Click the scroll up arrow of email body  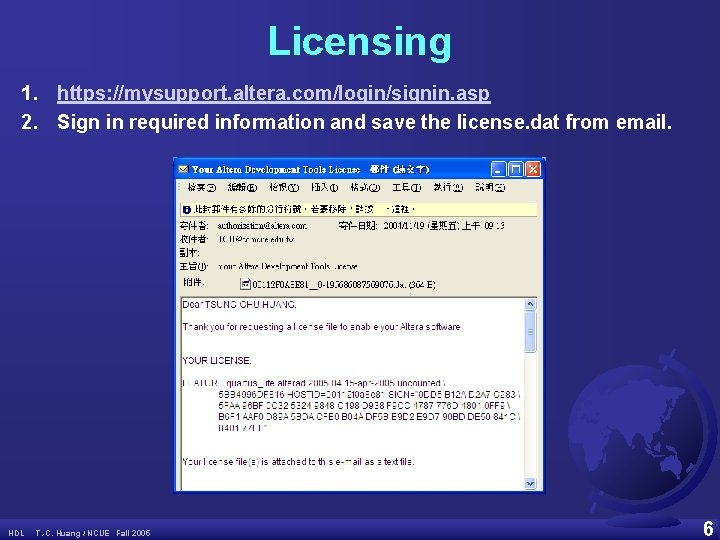[x=530, y=304]
